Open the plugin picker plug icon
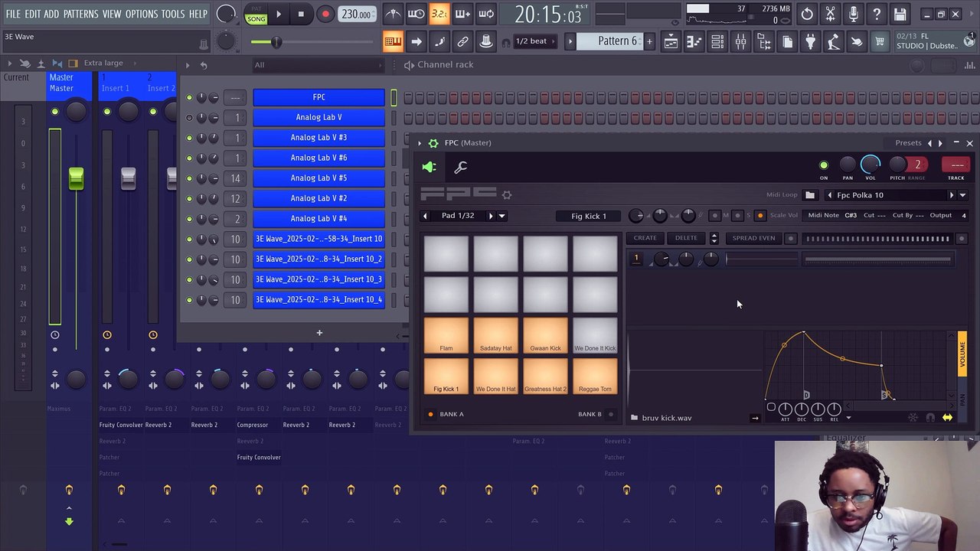980x551 pixels. (811, 42)
